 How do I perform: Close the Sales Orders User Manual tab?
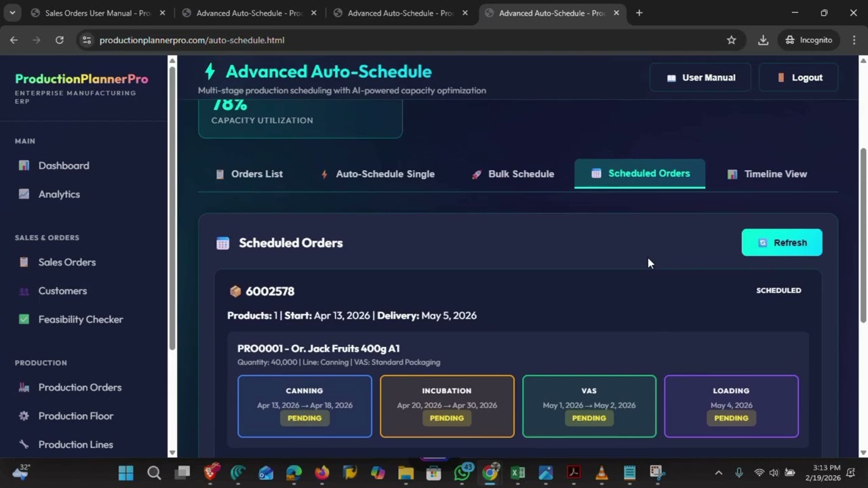pyautogui.click(x=163, y=13)
